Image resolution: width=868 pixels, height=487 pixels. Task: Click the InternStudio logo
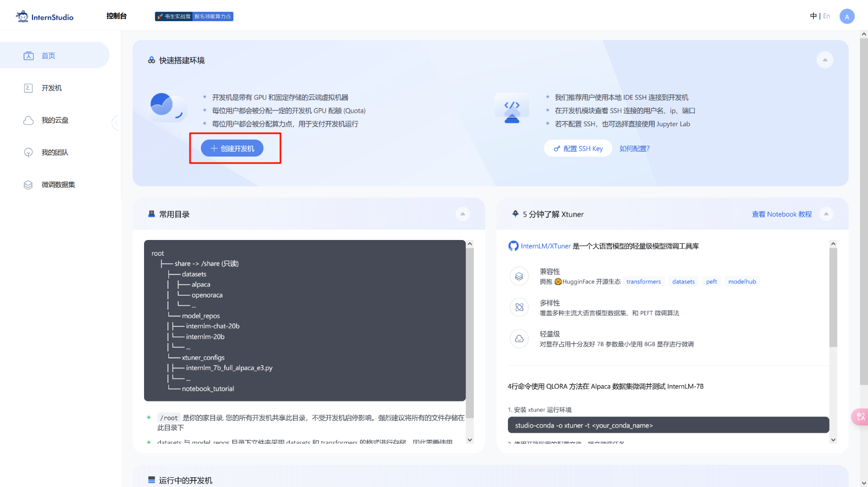tap(44, 16)
